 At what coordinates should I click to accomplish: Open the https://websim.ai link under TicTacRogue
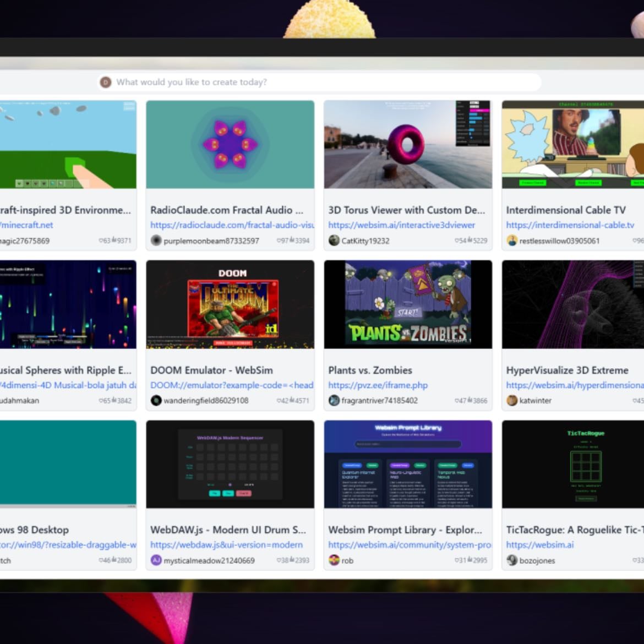539,545
